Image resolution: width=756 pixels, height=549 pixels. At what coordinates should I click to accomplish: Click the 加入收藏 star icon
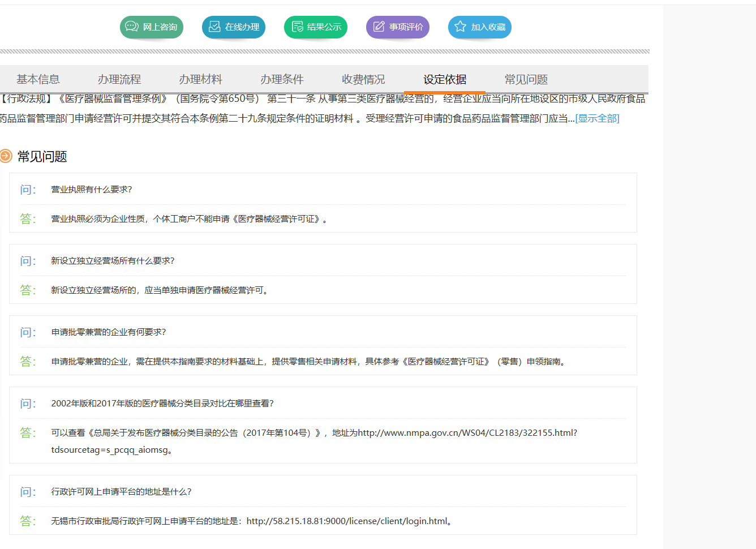tap(461, 27)
